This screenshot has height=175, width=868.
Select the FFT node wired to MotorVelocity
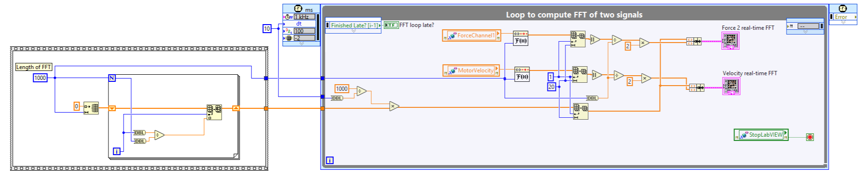click(x=522, y=74)
